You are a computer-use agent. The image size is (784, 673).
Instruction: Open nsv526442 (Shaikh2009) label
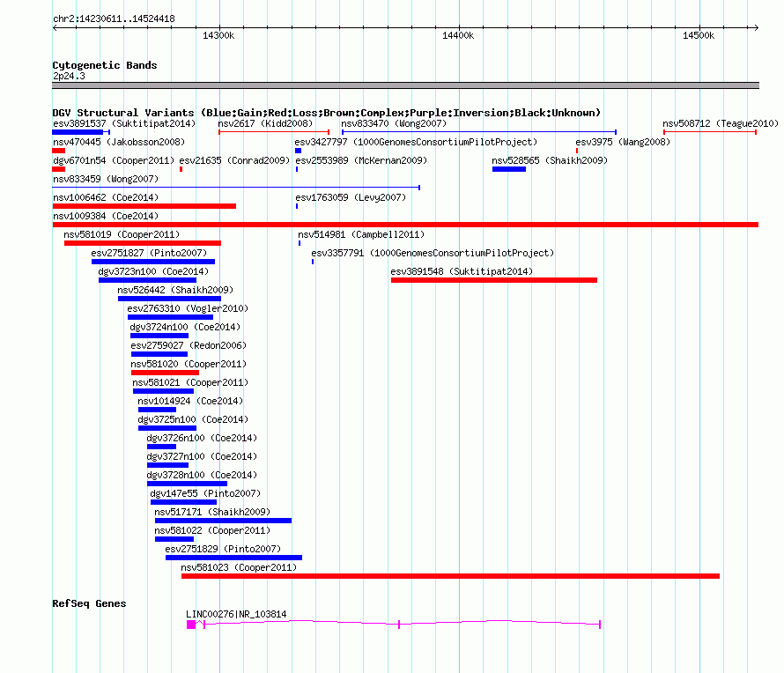pyautogui.click(x=175, y=290)
